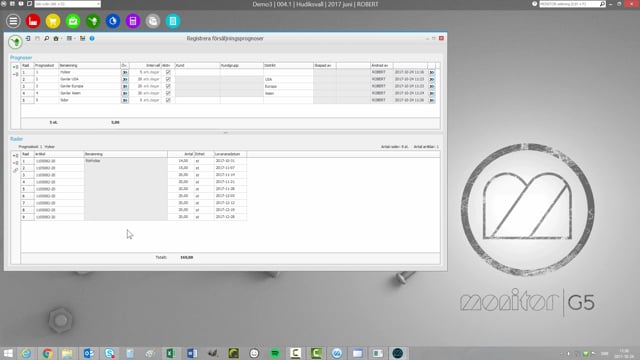Click the blue arrow button after Benämning, Europa row

(125, 86)
